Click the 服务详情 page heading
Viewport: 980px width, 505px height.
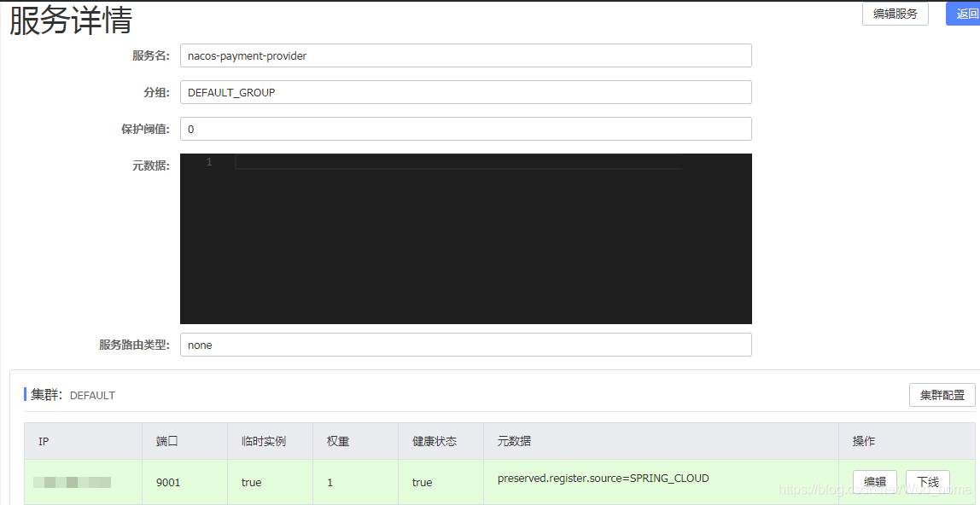71,20
